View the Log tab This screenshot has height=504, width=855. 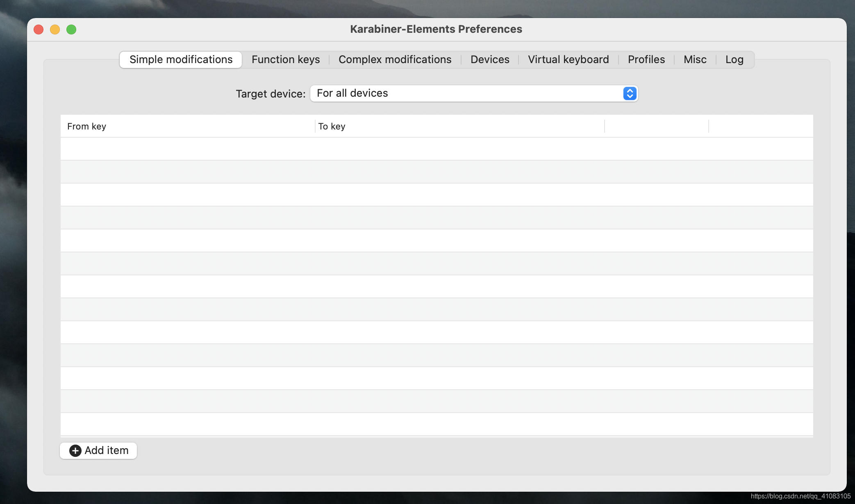[x=734, y=60]
